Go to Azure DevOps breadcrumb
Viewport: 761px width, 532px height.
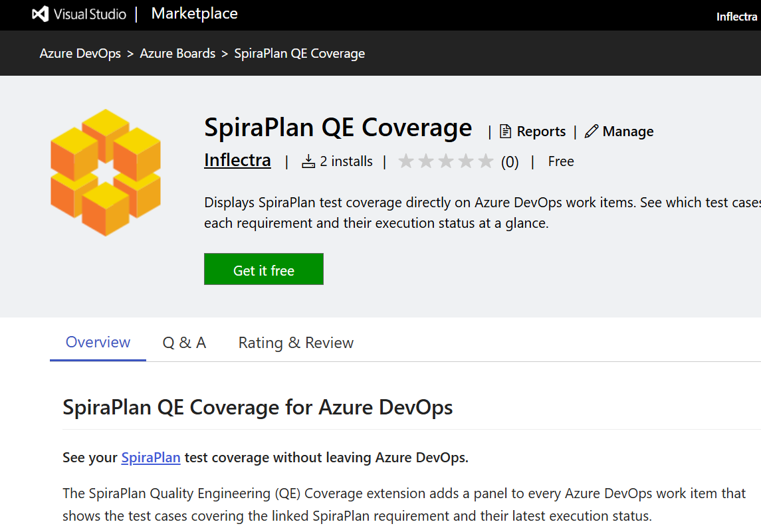pyautogui.click(x=80, y=53)
